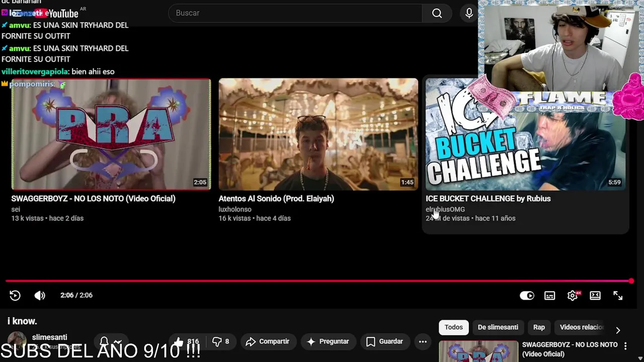
Task: Click in the Buscar search field
Action: click(295, 14)
